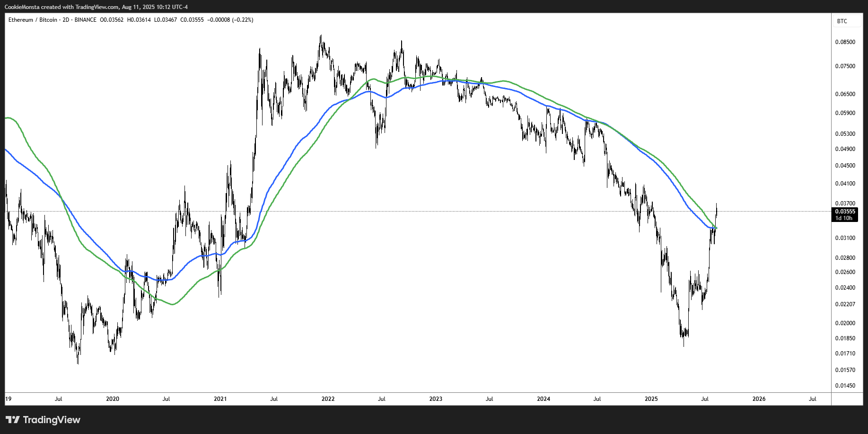The height and width of the screenshot is (434, 868).
Task: Click the 0.02600 price axis label
Action: pos(845,272)
